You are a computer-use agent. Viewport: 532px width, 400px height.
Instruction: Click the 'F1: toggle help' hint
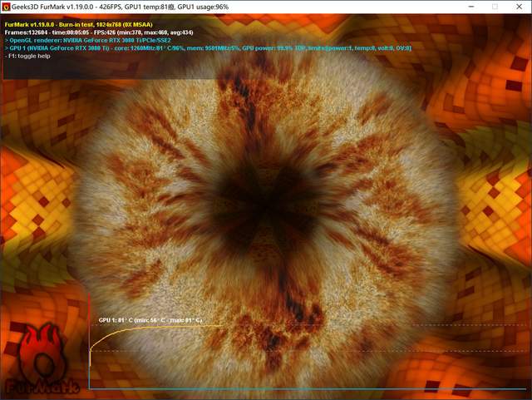coord(27,56)
